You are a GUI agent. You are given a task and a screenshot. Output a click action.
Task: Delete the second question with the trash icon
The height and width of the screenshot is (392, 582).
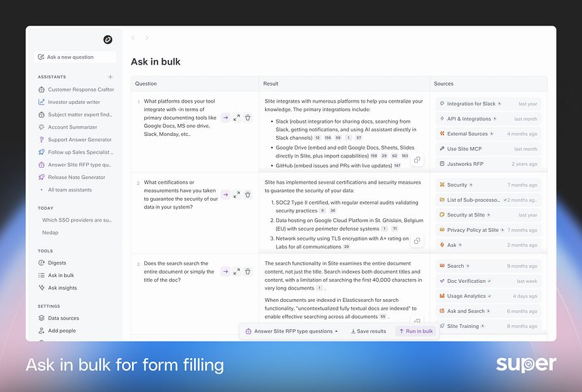point(246,194)
